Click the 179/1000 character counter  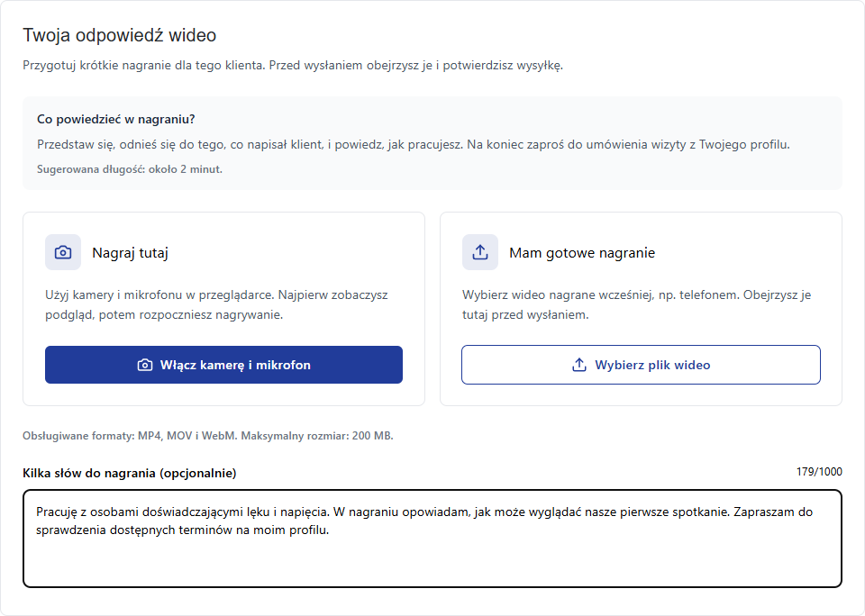(x=819, y=472)
